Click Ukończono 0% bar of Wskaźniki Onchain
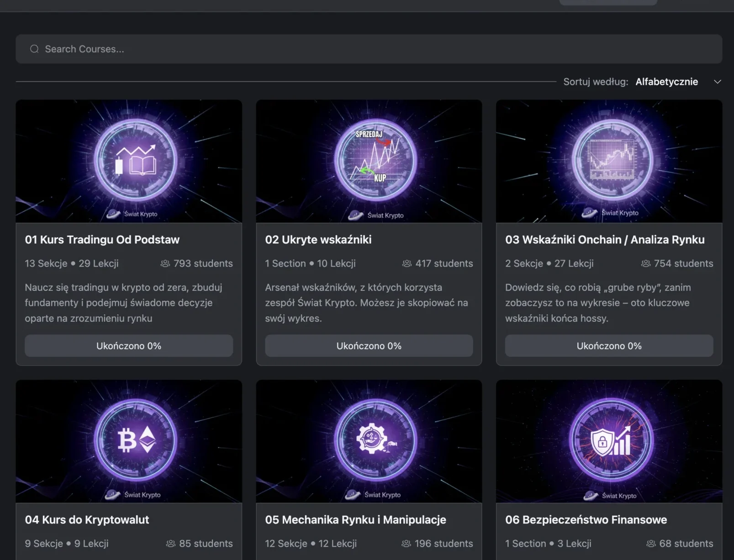This screenshot has height=560, width=734. (x=609, y=346)
